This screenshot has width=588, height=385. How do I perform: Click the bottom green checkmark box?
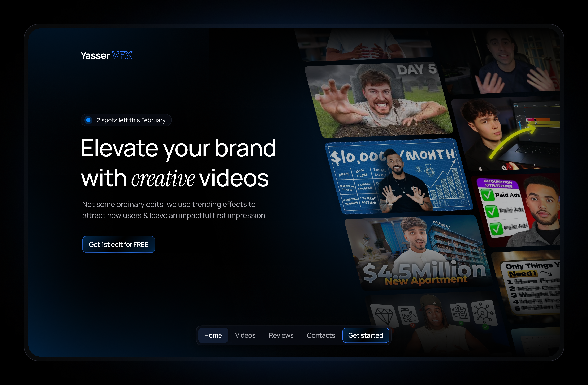pyautogui.click(x=496, y=229)
